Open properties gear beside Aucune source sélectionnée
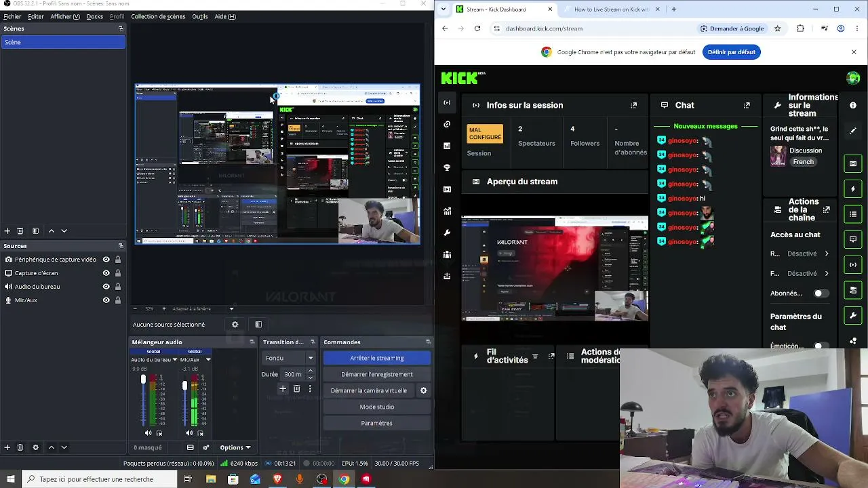The height and width of the screenshot is (488, 868). coord(235,325)
